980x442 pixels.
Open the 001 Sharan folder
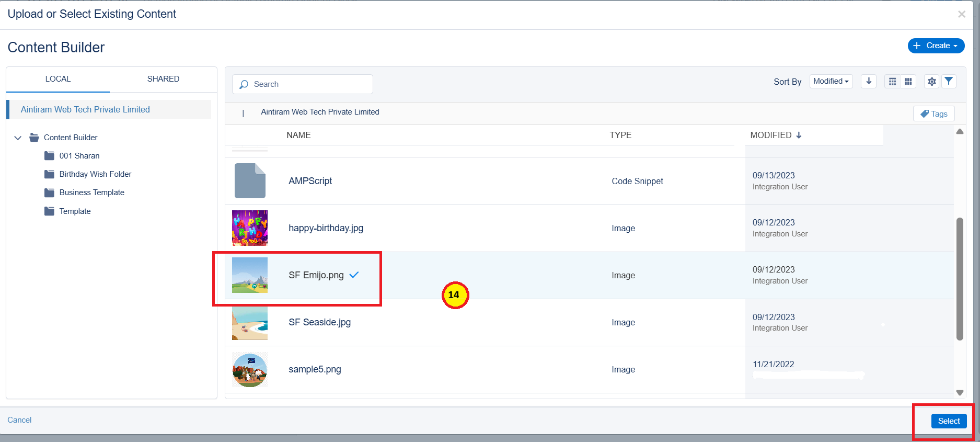pos(79,156)
